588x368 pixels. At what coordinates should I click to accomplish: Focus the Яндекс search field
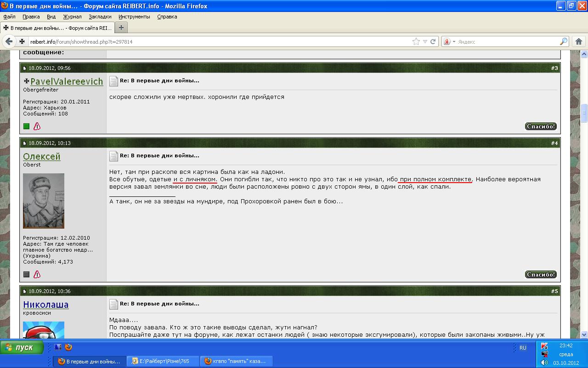(508, 41)
